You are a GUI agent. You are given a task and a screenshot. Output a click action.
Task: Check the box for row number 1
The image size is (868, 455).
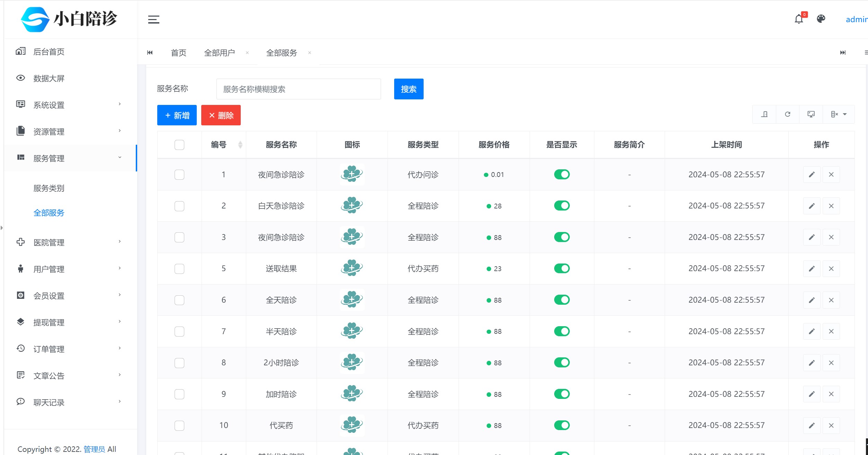(x=179, y=175)
